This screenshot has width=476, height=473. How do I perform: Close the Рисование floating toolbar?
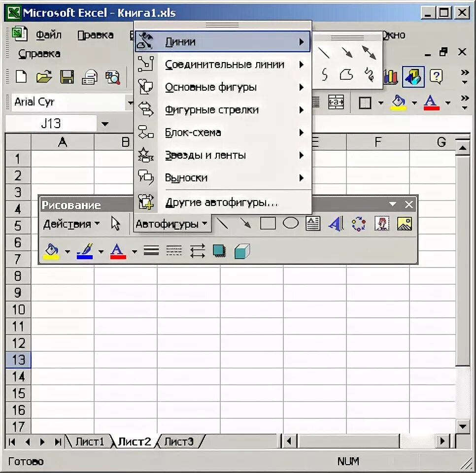point(408,204)
